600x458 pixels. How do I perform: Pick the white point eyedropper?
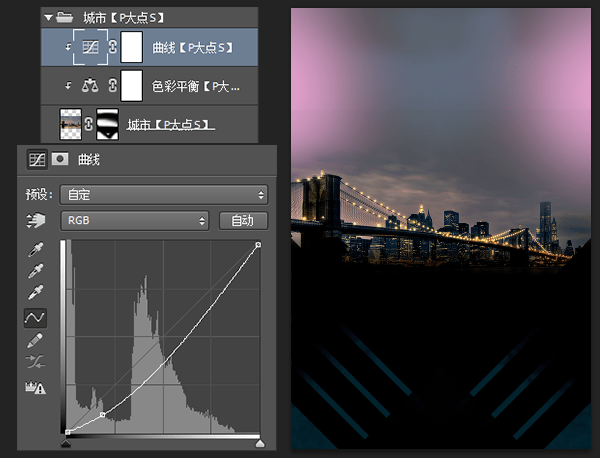point(36,292)
